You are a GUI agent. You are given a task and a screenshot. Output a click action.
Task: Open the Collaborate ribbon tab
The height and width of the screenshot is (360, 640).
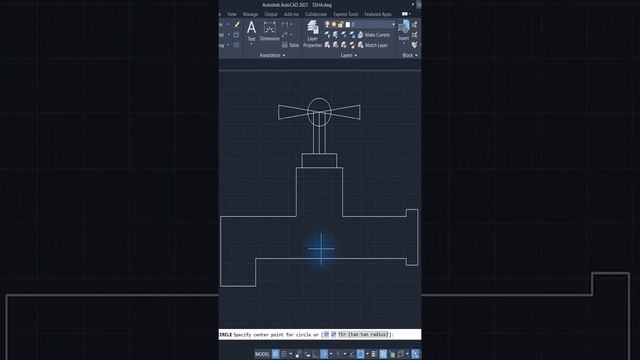click(x=316, y=14)
